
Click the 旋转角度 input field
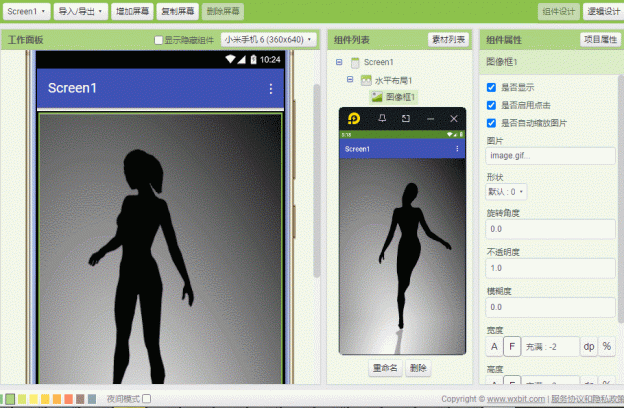pos(550,229)
